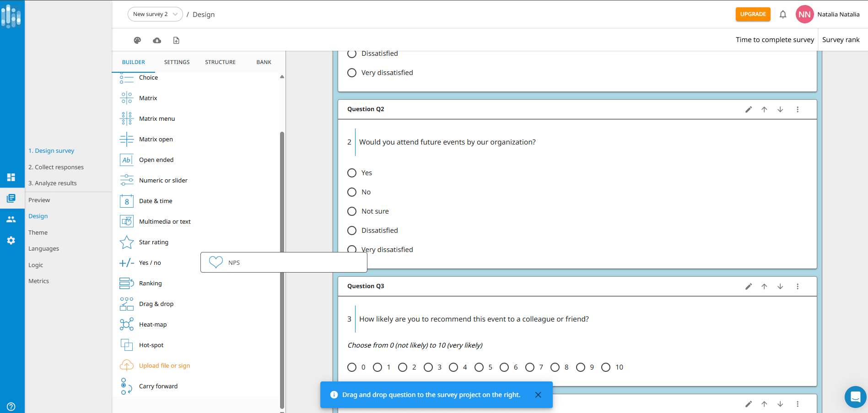The height and width of the screenshot is (413, 868).
Task: Click the app logo at top left
Action: point(11,16)
